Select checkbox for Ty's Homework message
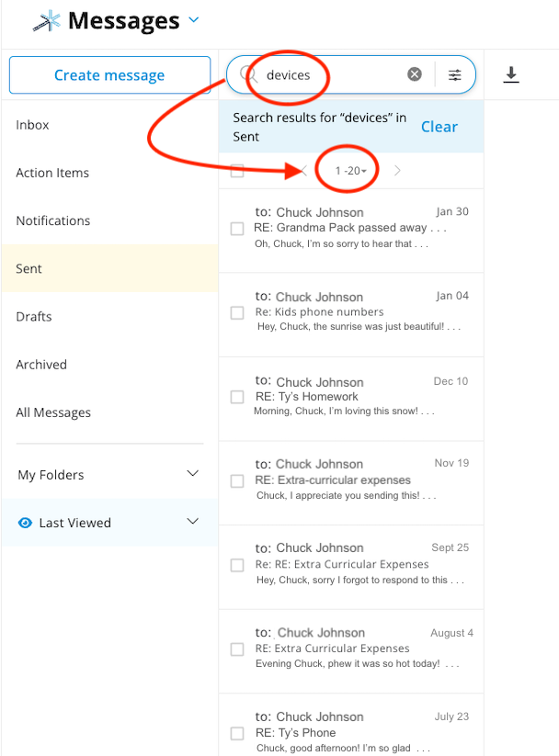Viewport: 559px width, 756px height. (x=237, y=397)
